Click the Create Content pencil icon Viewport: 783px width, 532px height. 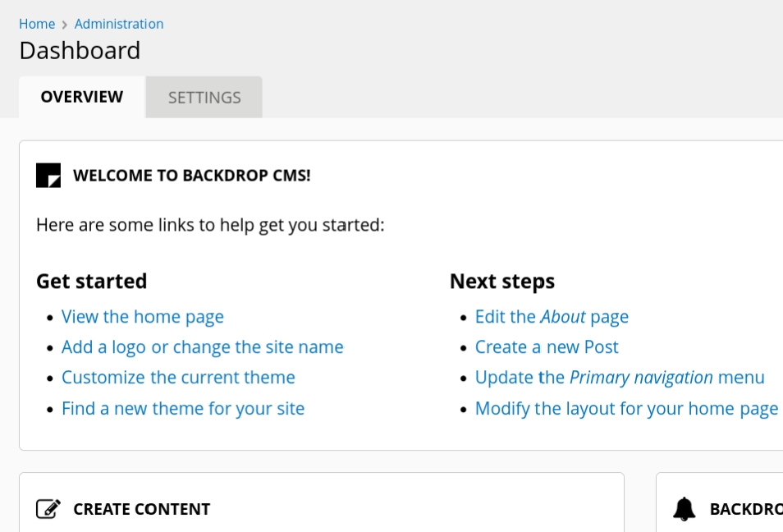pyautogui.click(x=48, y=509)
